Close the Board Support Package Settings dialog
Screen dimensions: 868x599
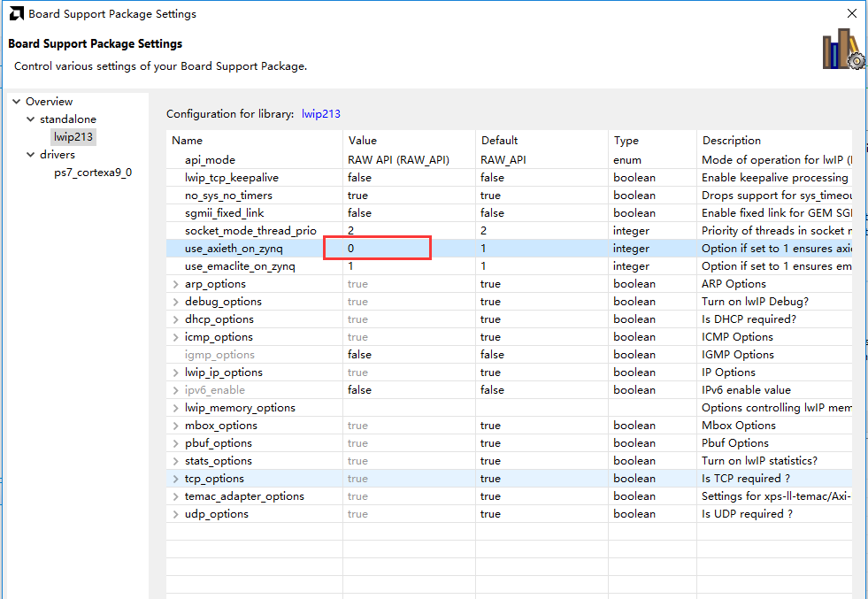pos(852,13)
